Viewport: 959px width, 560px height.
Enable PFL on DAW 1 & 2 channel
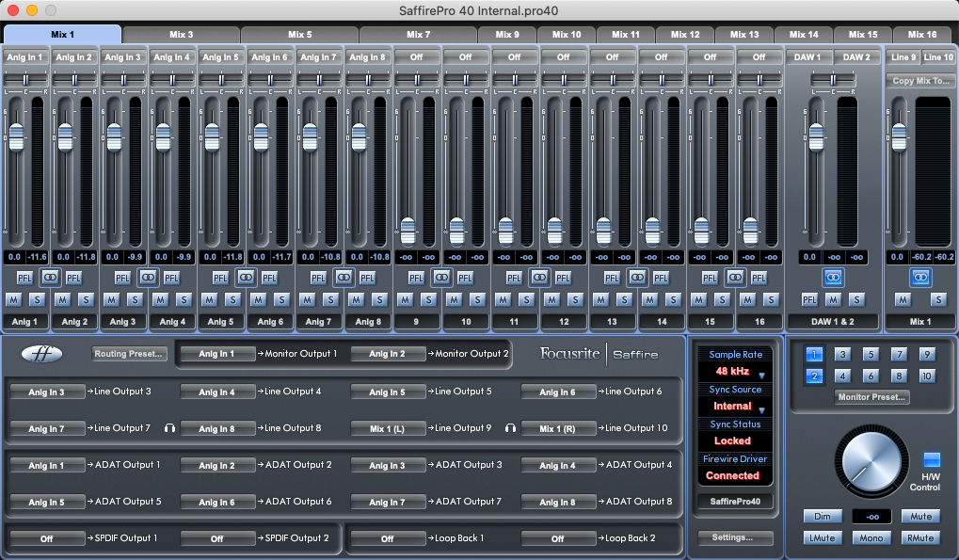(x=809, y=299)
